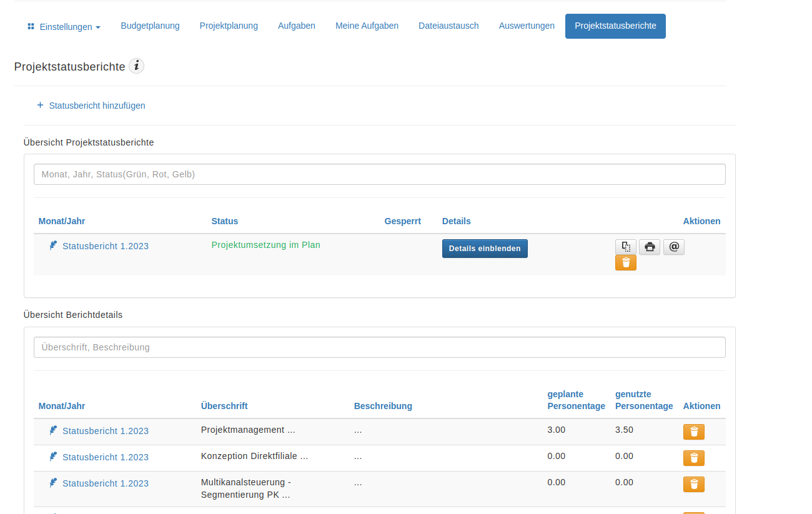The width and height of the screenshot is (812, 514).
Task: Print the Statusbericht 1.2023 report
Action: 650,247
